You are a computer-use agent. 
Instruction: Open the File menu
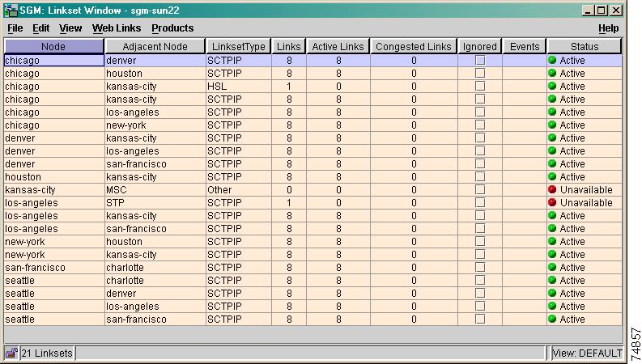pos(15,28)
